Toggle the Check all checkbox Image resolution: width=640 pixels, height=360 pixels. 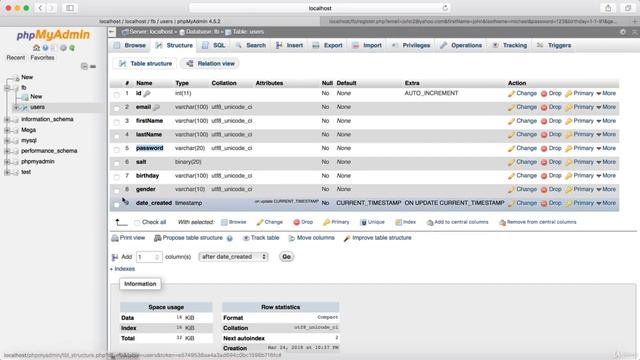coord(137,222)
